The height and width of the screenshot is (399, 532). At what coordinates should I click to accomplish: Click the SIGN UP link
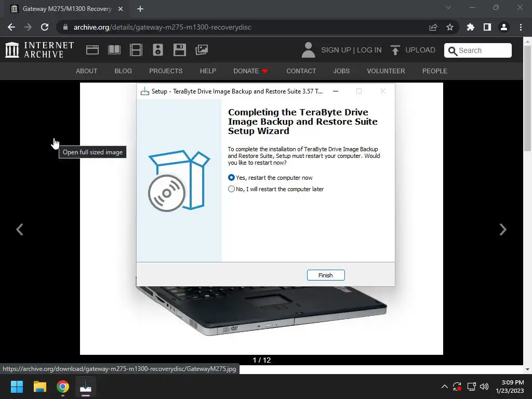(x=336, y=50)
